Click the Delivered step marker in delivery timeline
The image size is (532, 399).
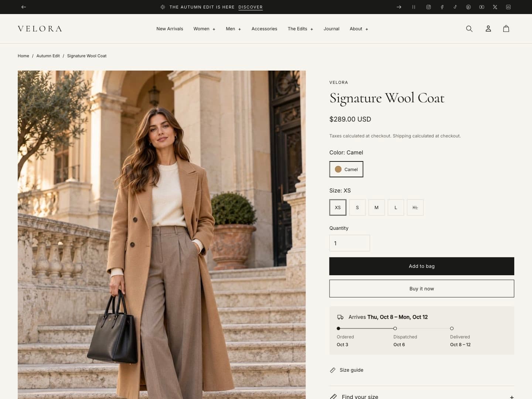coord(452,328)
